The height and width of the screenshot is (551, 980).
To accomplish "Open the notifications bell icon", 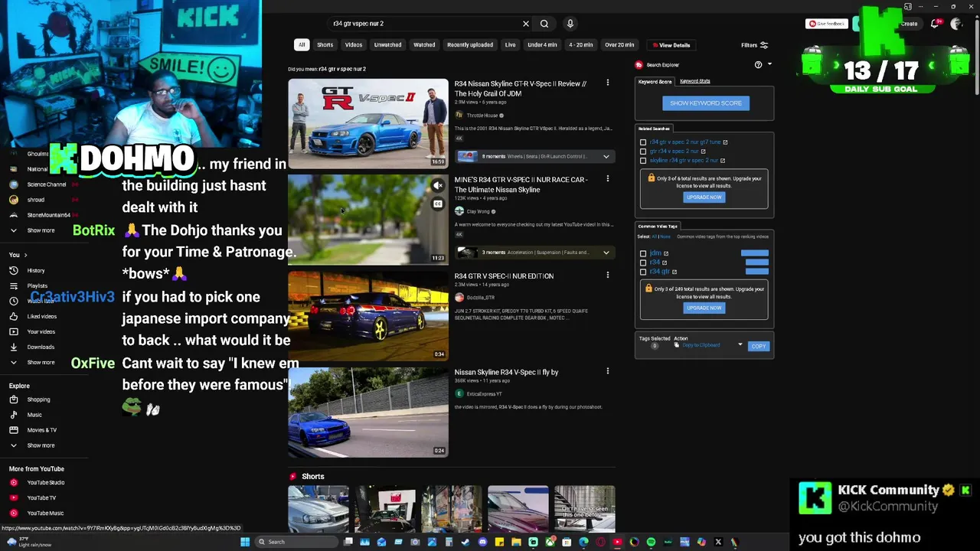I will (x=934, y=24).
